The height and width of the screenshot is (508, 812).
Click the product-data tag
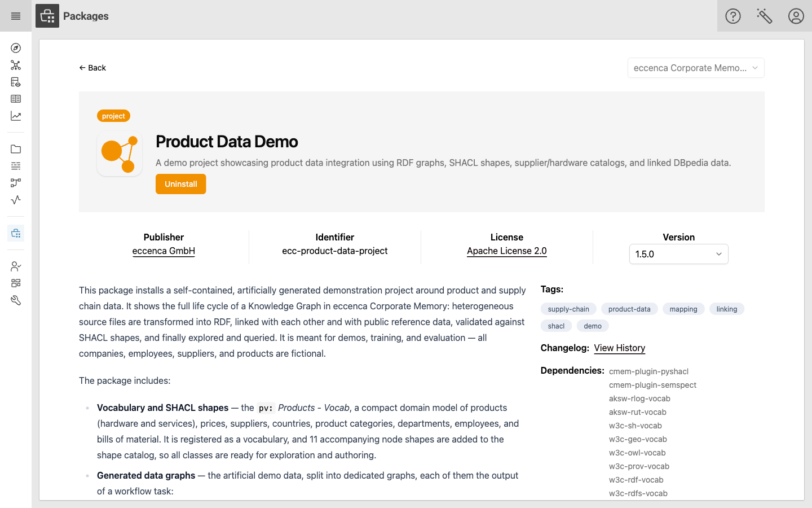pyautogui.click(x=629, y=309)
